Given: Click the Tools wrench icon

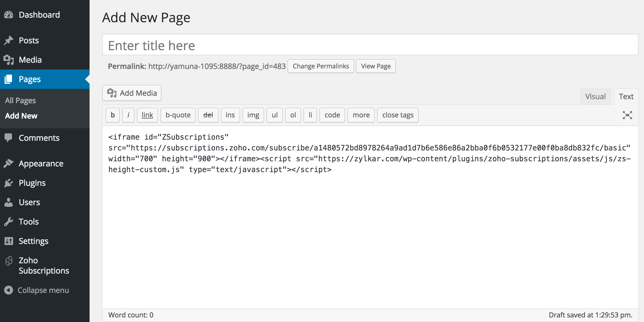Looking at the screenshot, I should click(x=9, y=222).
